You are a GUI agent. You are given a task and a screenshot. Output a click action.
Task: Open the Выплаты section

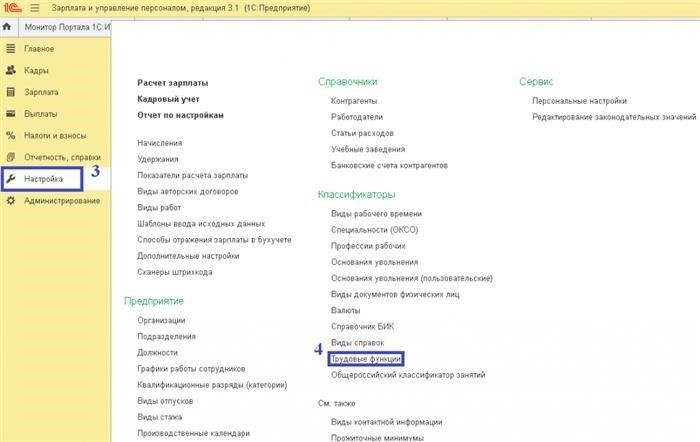[40, 114]
